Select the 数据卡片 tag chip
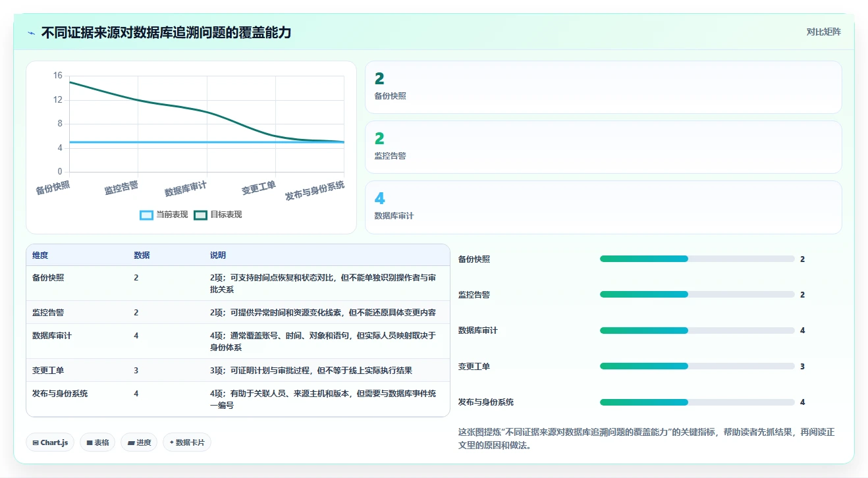The width and height of the screenshot is (868, 478). (187, 442)
